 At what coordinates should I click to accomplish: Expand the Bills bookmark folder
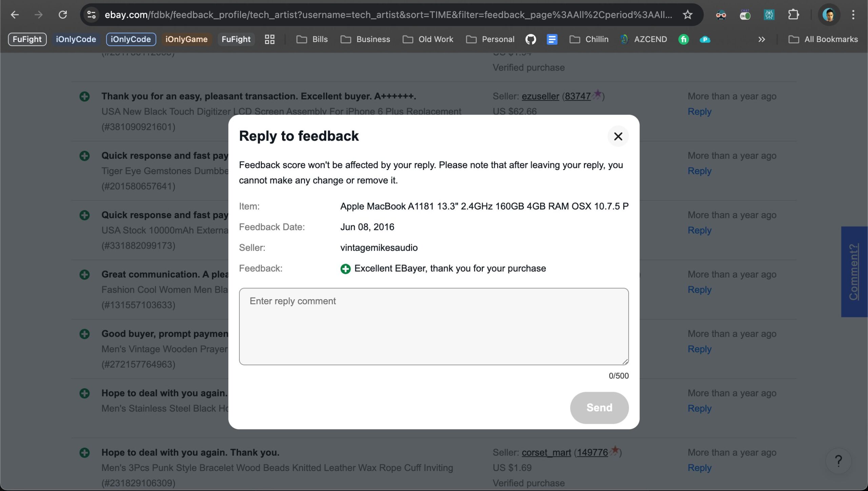(312, 39)
